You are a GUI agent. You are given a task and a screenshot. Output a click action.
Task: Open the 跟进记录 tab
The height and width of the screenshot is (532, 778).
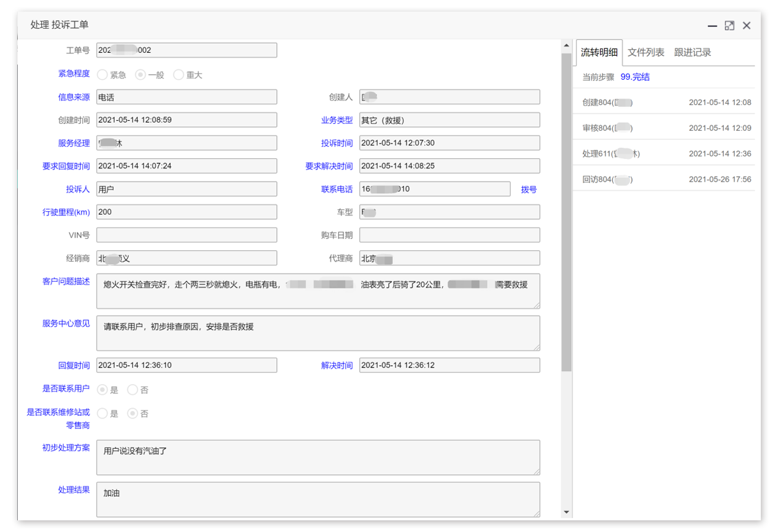pos(692,53)
